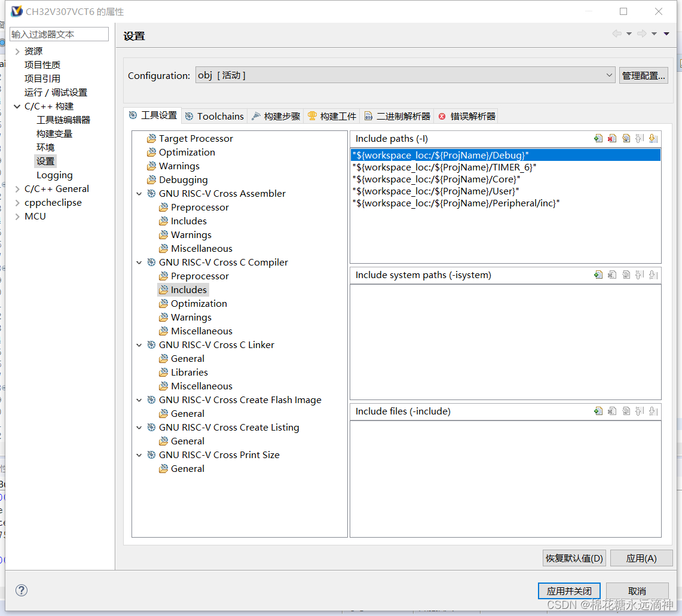The width and height of the screenshot is (682, 616).
Task: Move include system path down
Action: point(653,275)
